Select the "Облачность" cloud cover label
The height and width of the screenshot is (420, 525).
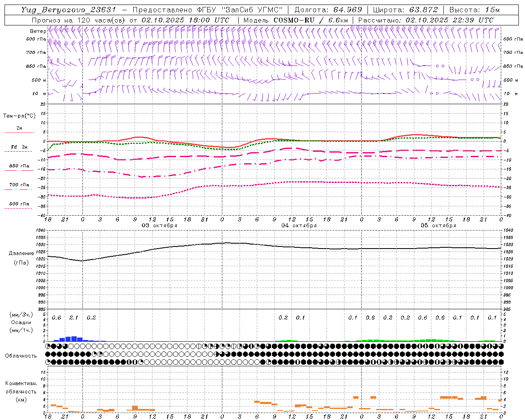21,356
